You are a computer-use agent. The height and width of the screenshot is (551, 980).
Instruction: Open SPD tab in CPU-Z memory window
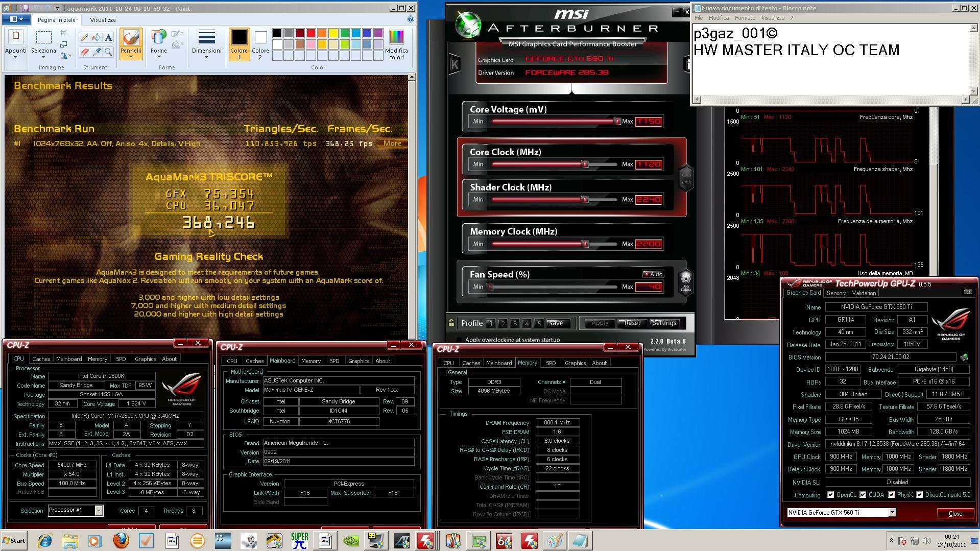(551, 363)
